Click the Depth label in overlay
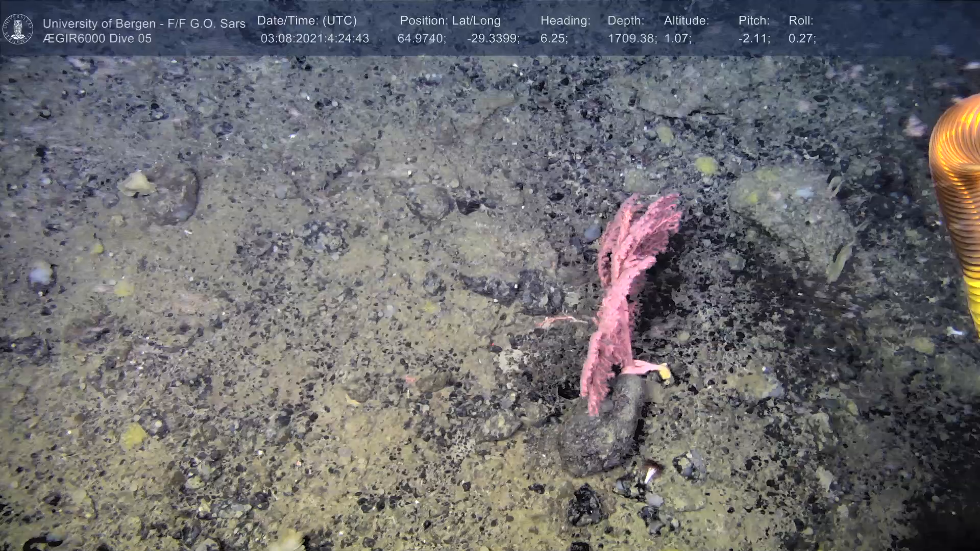The width and height of the screenshot is (980, 551). (626, 21)
